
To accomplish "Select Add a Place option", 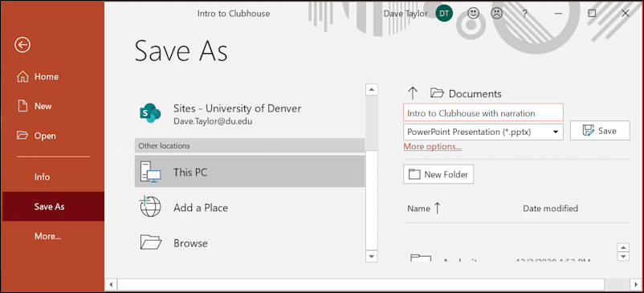I will (x=249, y=208).
